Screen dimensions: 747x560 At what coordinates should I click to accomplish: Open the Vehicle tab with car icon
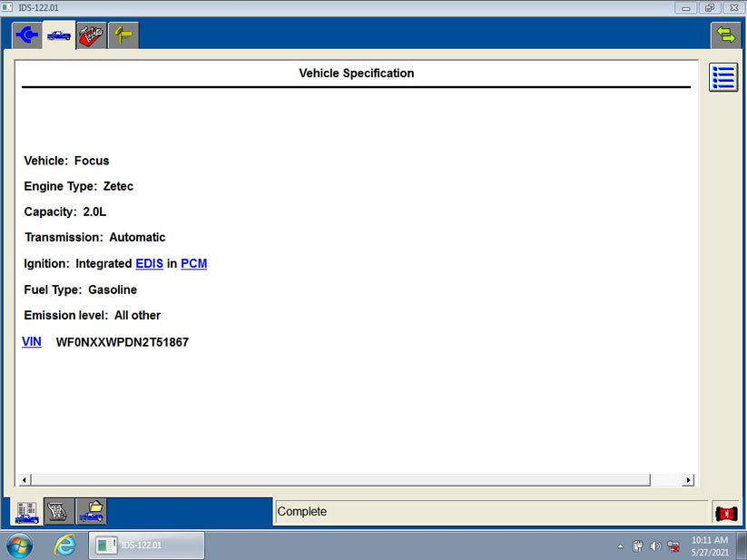click(58, 34)
